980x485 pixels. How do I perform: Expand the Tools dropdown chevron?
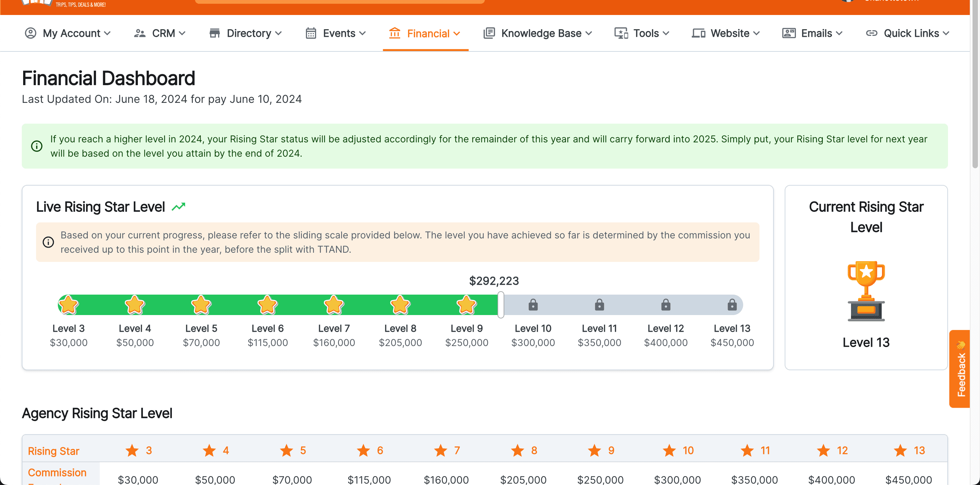[666, 33]
